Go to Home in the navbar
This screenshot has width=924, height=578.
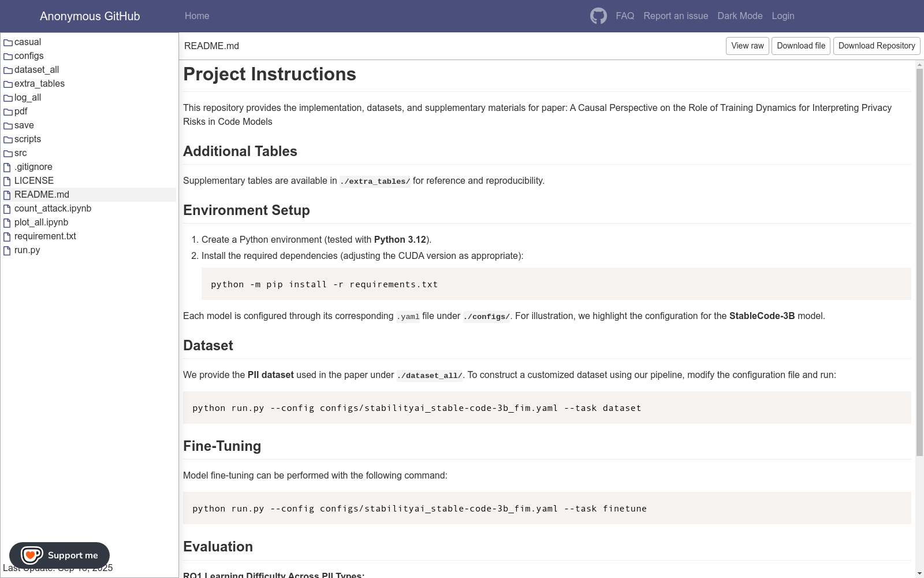click(x=197, y=16)
